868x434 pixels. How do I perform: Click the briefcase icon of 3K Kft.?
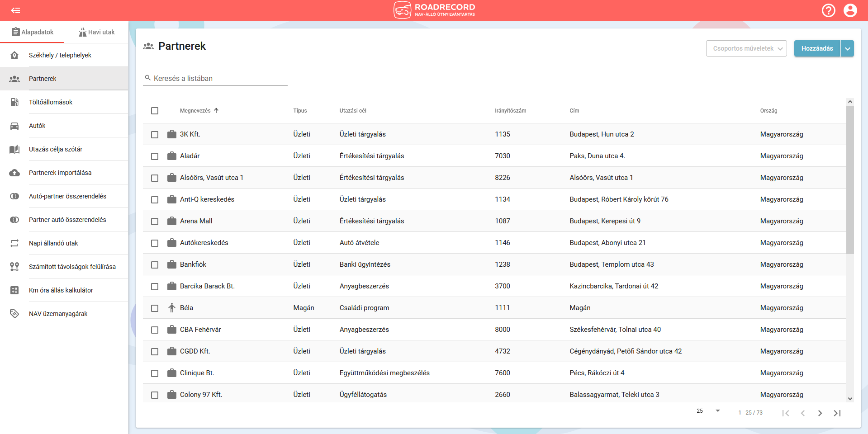click(172, 134)
